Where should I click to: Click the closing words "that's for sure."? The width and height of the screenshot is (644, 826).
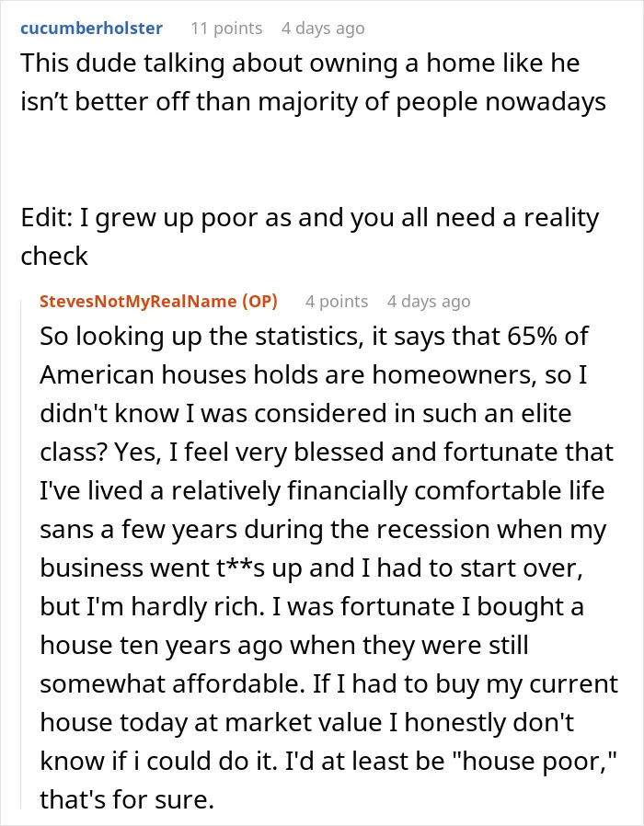pyautogui.click(x=127, y=799)
